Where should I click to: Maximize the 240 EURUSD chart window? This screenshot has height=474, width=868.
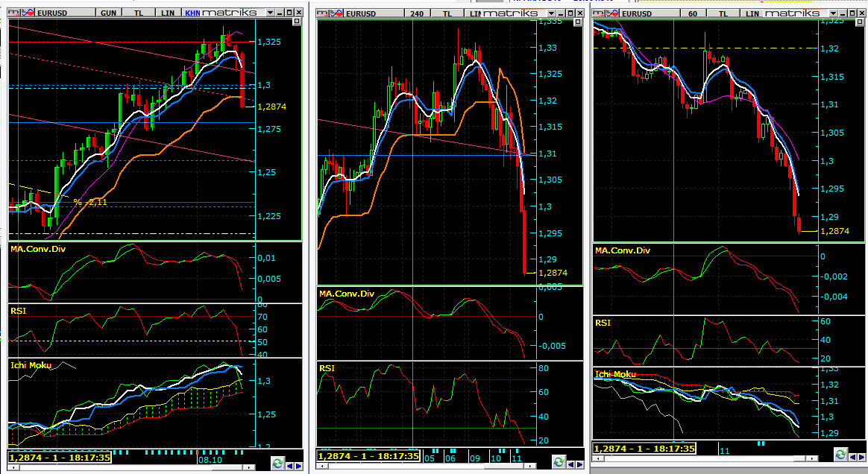(570, 13)
